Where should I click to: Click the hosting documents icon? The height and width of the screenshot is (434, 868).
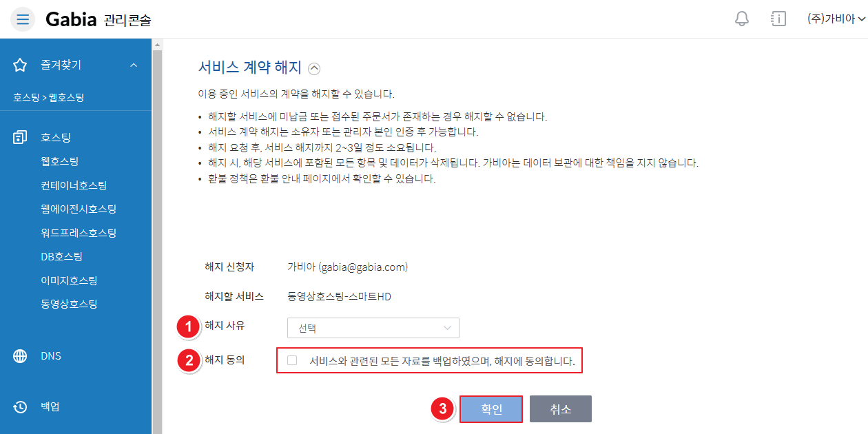(x=20, y=138)
